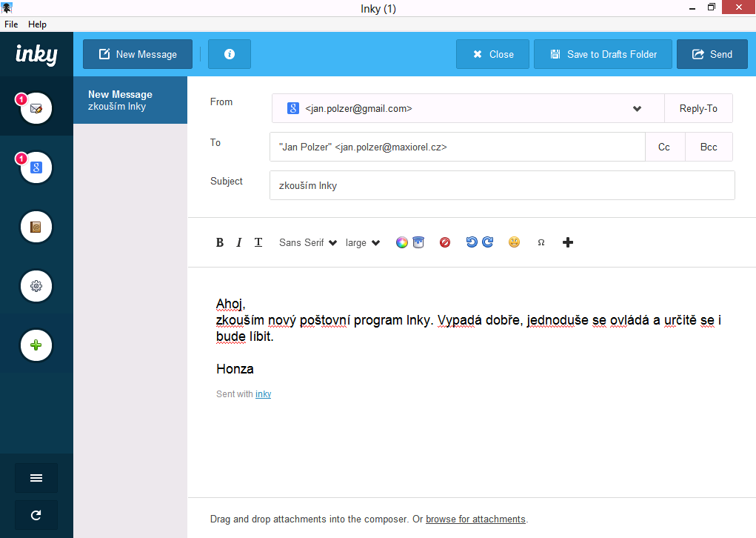Open the text color wheel picker
The width and height of the screenshot is (756, 538).
[401, 243]
